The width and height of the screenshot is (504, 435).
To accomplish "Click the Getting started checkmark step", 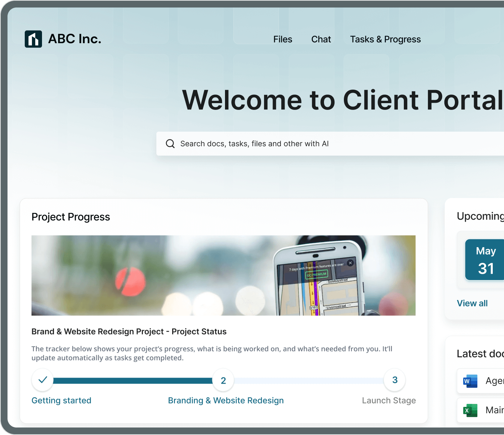I will click(43, 380).
